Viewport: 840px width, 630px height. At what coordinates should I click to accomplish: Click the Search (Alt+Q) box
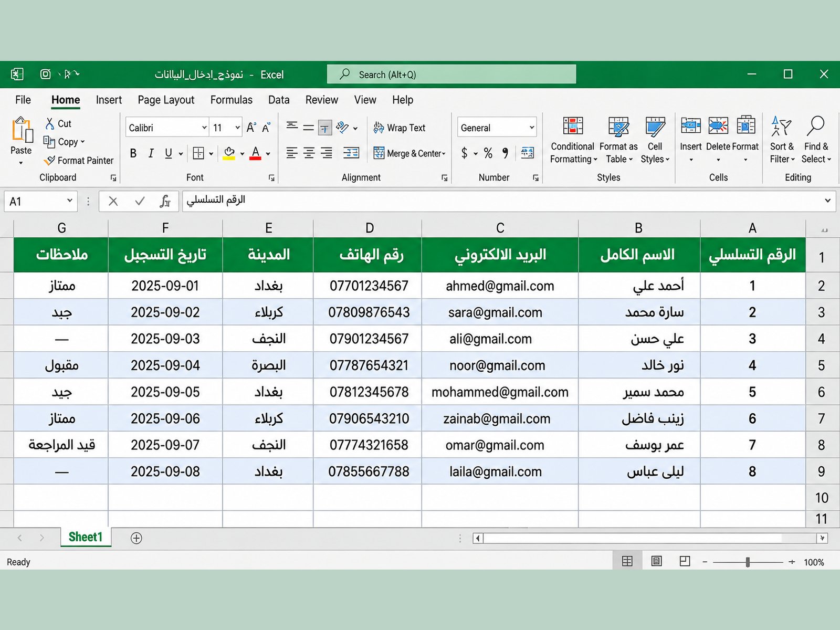[x=451, y=74]
